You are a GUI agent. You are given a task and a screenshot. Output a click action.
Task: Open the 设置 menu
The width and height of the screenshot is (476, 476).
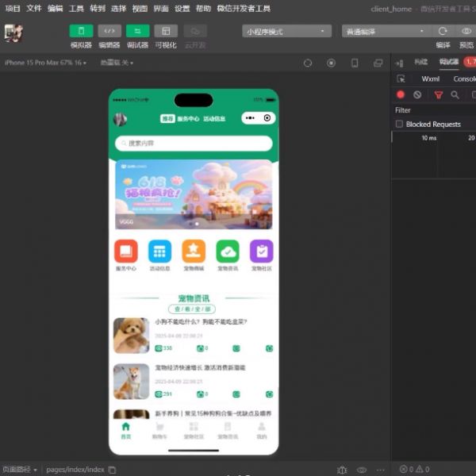182,9
